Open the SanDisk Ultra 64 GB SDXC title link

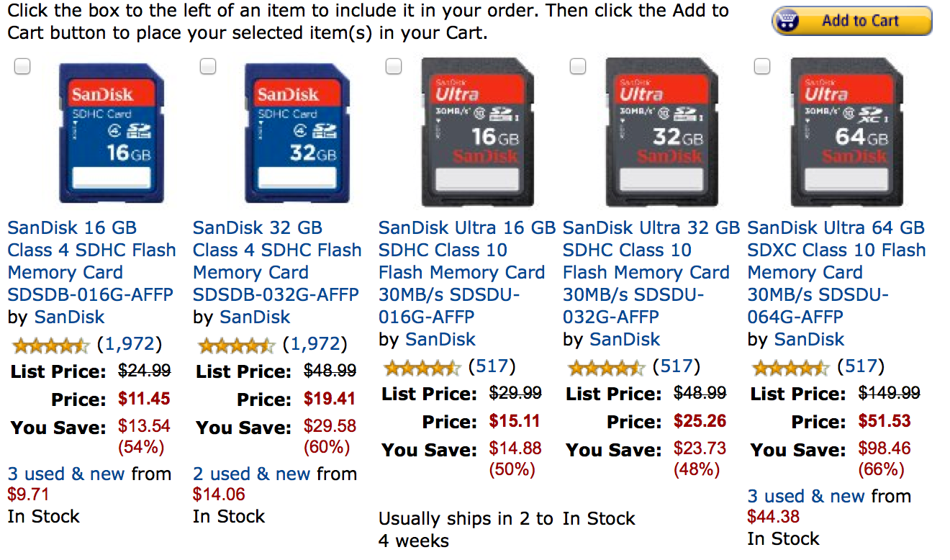[x=836, y=272]
